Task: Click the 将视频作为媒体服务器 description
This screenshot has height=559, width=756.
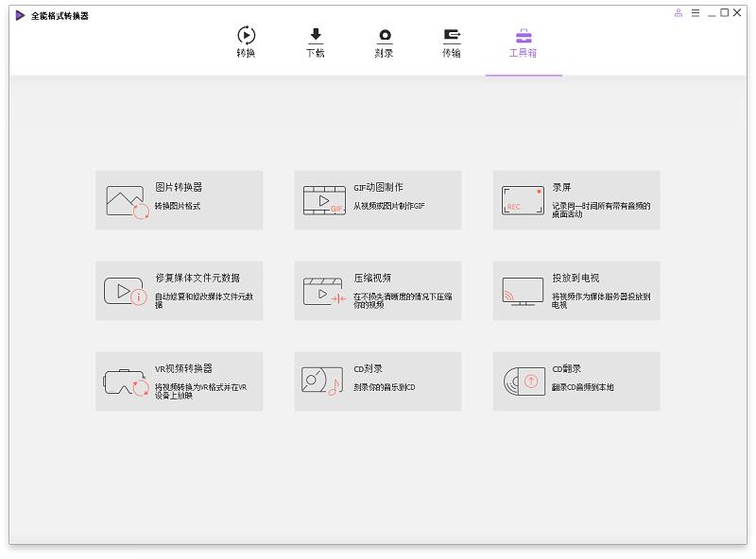Action: pyautogui.click(x=601, y=300)
